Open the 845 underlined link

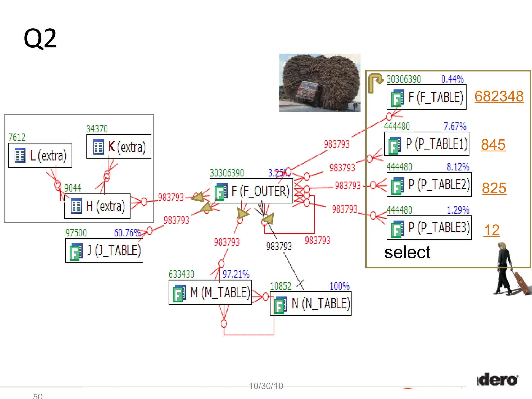tap(493, 145)
